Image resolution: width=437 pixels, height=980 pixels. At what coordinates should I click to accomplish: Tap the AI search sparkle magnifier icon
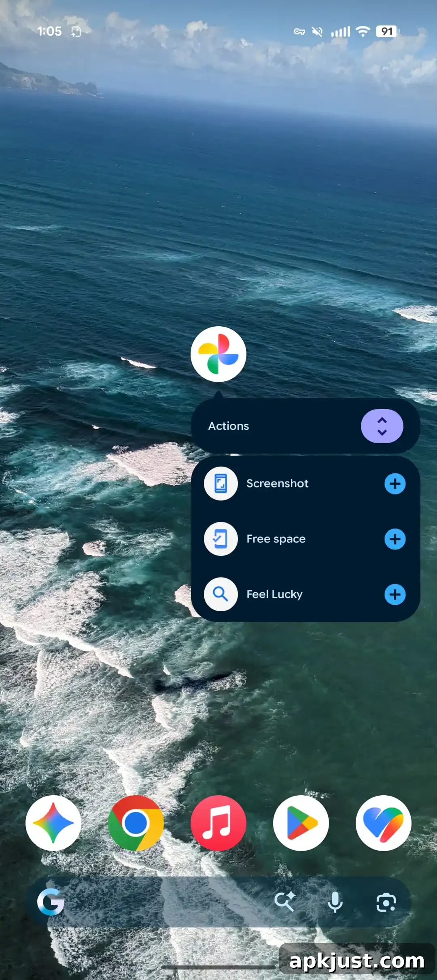(x=285, y=902)
